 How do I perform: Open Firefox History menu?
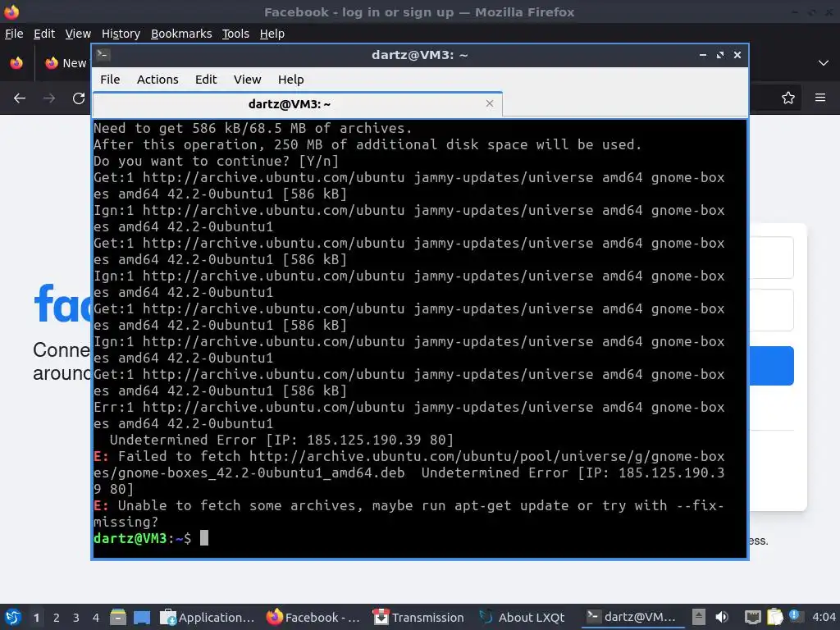click(x=121, y=33)
